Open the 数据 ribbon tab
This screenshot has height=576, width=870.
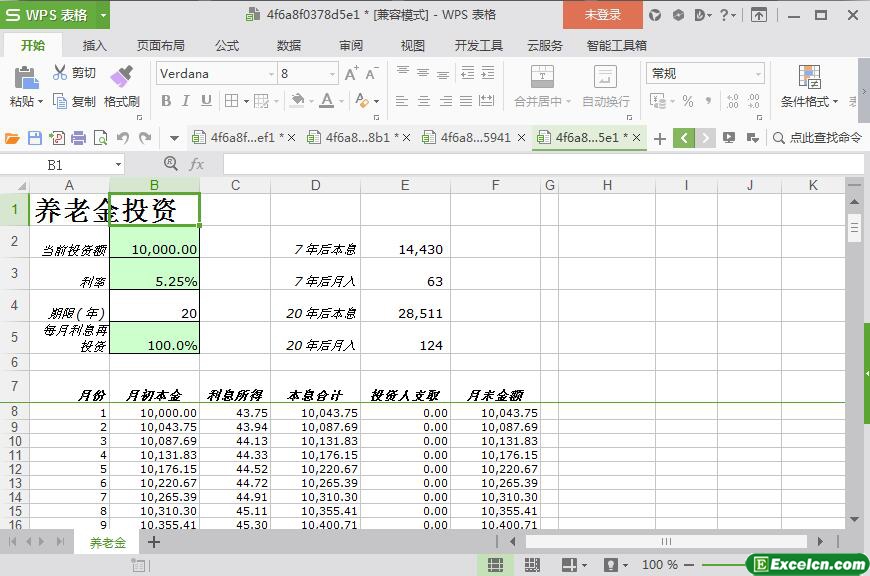click(289, 45)
